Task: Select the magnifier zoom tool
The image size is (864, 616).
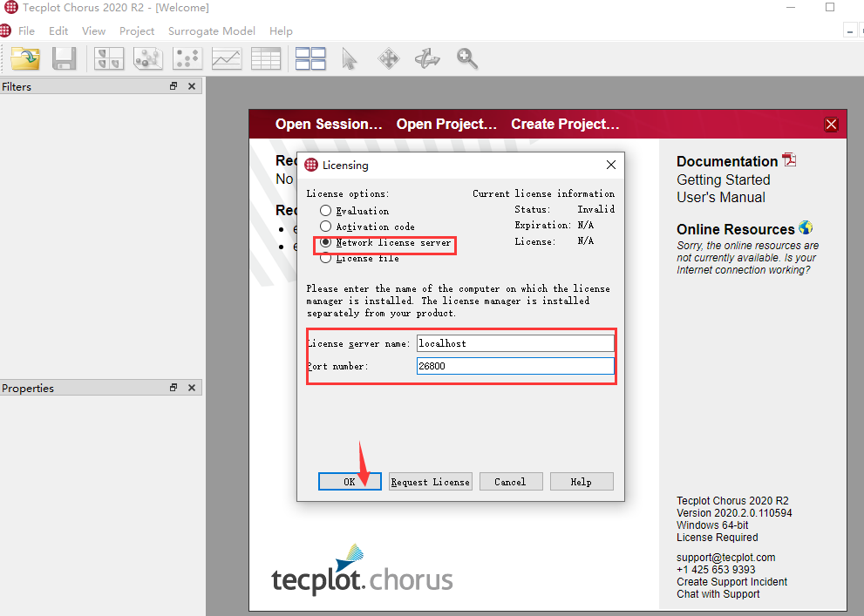Action: 467,58
